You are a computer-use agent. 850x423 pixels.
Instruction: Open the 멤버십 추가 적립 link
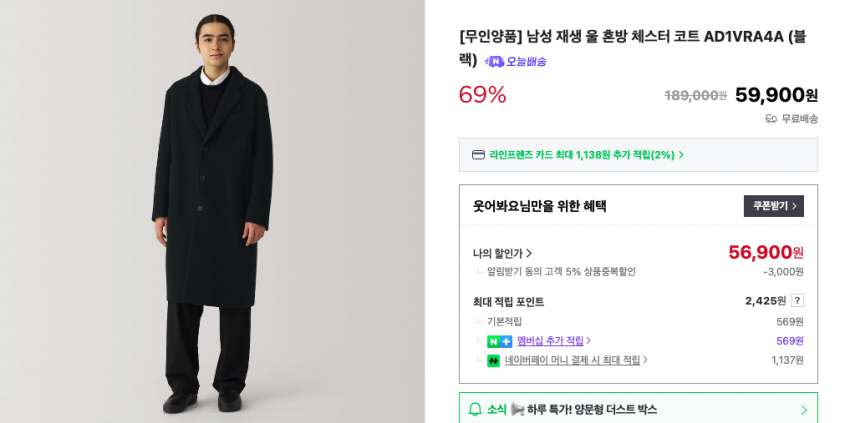(551, 341)
